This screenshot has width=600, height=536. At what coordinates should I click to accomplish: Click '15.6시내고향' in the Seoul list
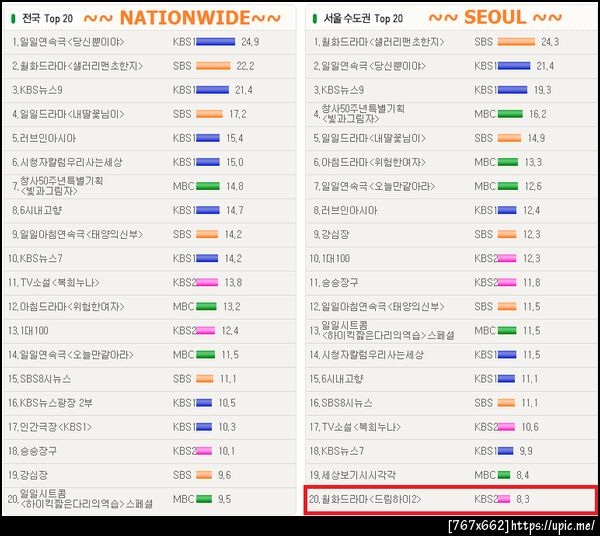coord(336,379)
